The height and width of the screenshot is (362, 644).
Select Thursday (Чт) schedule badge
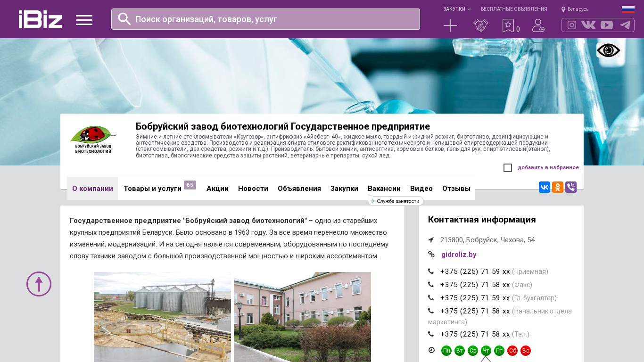pyautogui.click(x=486, y=351)
